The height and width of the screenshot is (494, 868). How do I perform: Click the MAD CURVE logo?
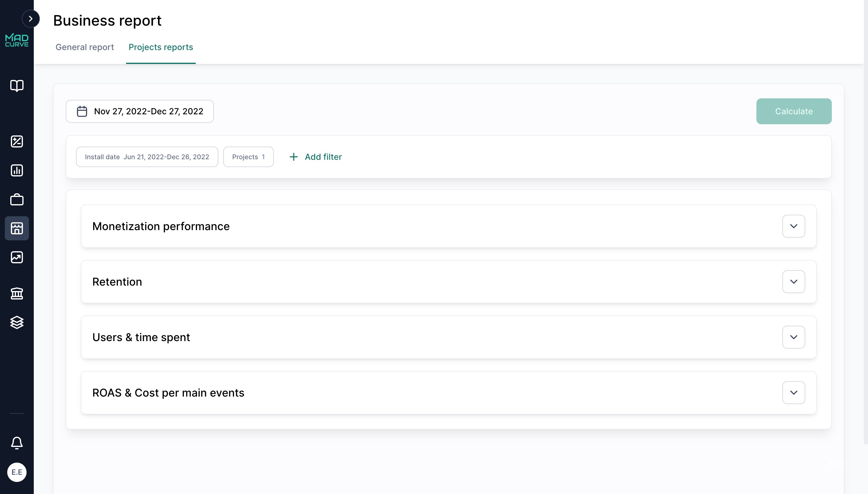16,40
